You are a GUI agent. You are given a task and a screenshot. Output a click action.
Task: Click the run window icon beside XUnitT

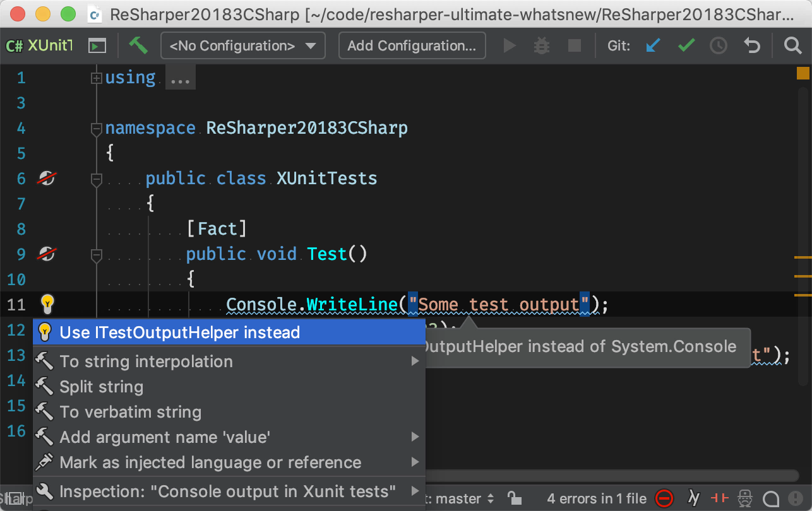(x=97, y=45)
